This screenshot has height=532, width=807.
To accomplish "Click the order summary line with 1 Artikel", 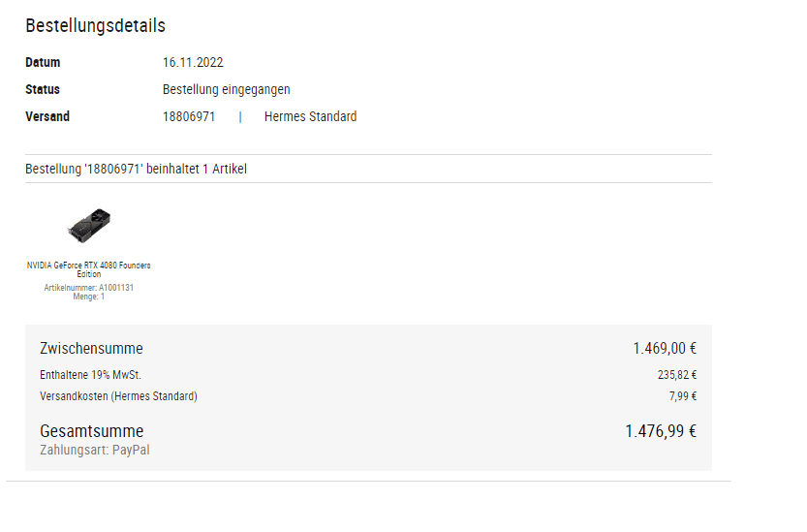I will coord(136,169).
